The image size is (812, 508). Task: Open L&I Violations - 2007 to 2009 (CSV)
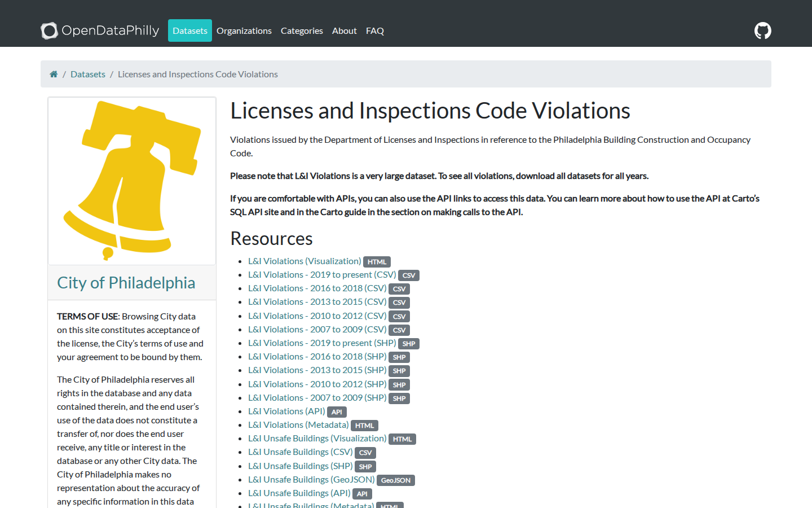(x=317, y=329)
